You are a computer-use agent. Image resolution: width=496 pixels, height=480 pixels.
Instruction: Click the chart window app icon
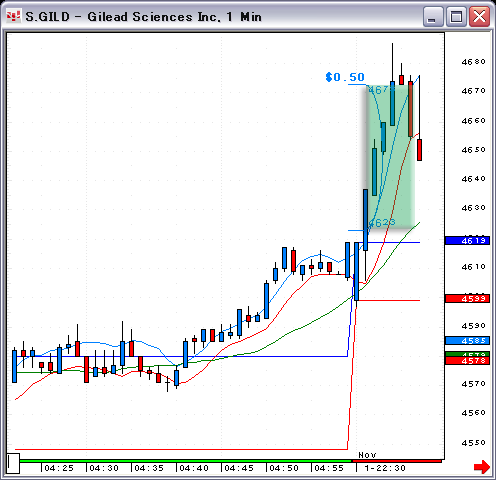14,16
